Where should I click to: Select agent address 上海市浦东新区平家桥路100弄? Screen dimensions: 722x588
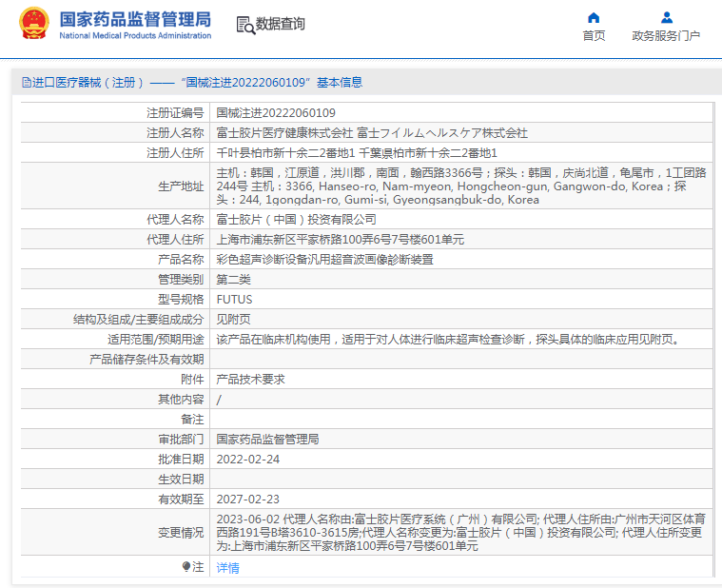coord(341,240)
